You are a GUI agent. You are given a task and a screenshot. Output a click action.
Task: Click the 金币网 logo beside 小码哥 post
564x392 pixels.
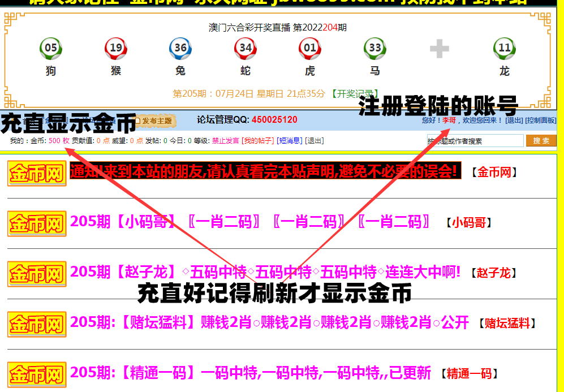point(37,223)
